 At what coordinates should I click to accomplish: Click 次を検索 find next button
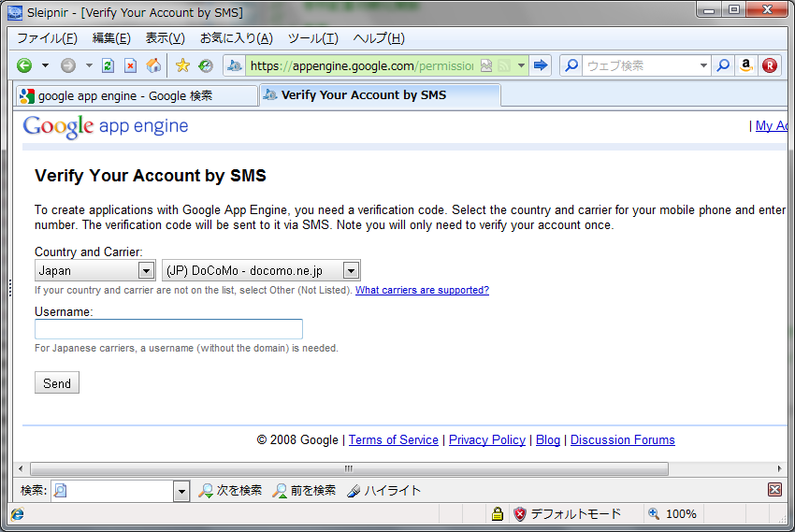click(230, 491)
